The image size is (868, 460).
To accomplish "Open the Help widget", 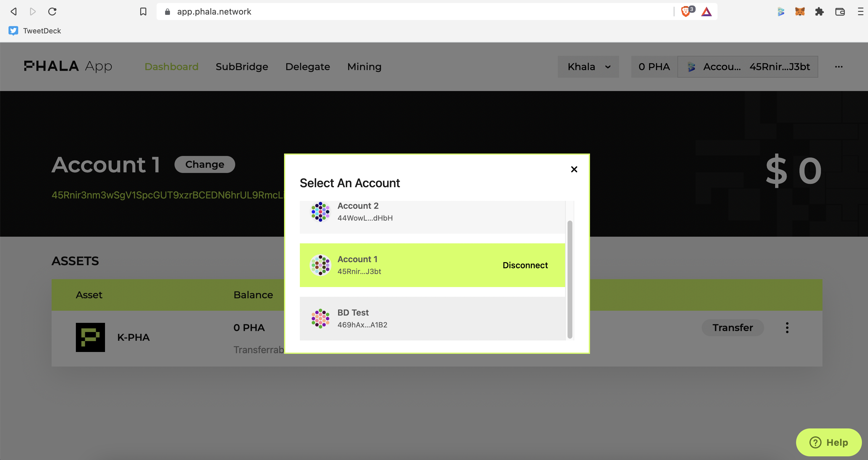I will coord(829,442).
